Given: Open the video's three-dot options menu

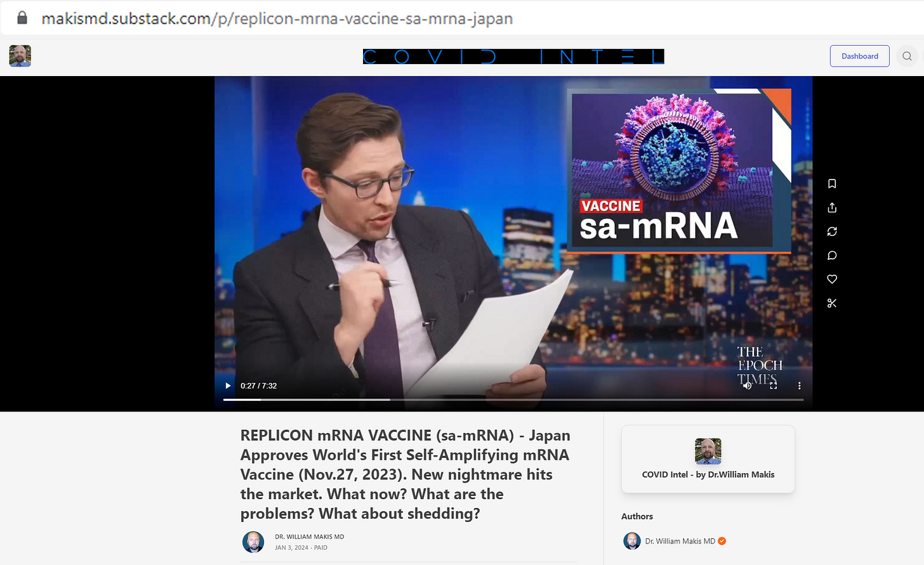Looking at the screenshot, I should [799, 386].
